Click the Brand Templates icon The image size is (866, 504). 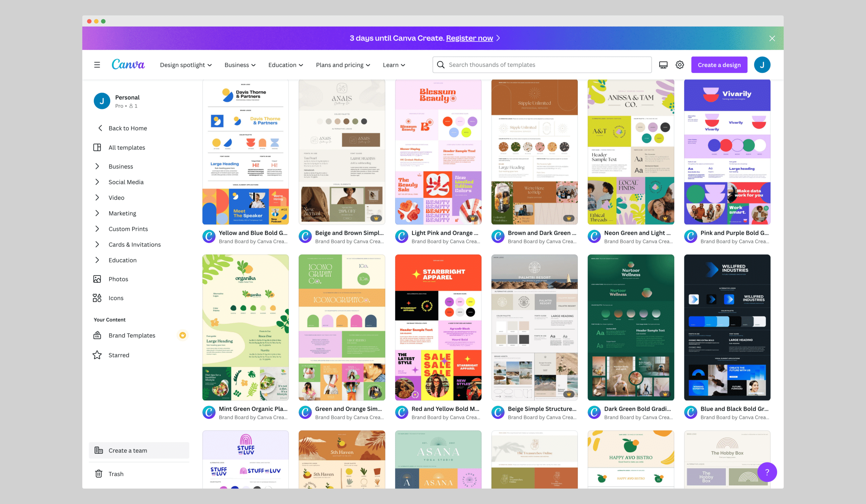(x=97, y=335)
